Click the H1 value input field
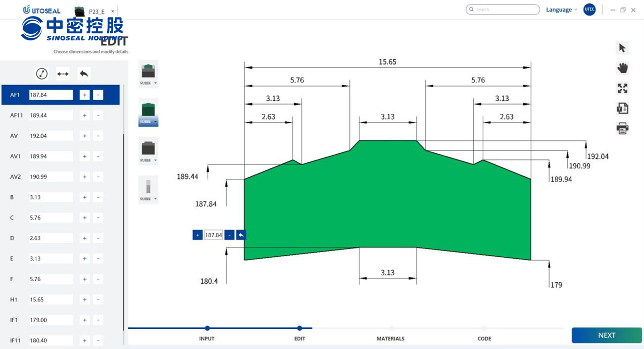Image resolution: width=644 pixels, height=349 pixels. coord(51,300)
